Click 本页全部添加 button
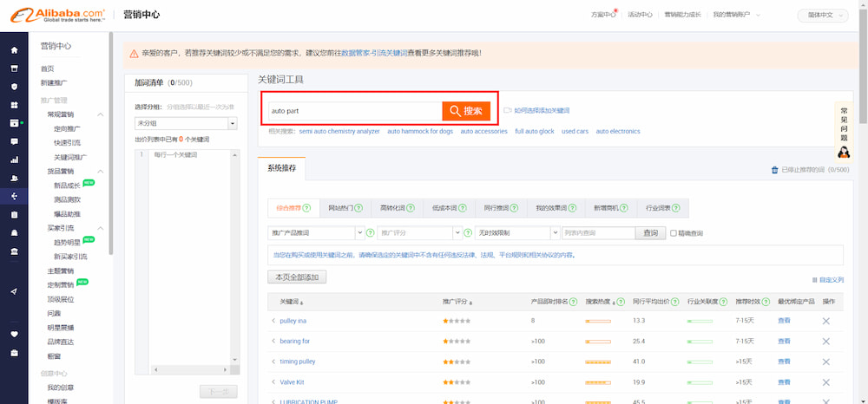Image resolution: width=868 pixels, height=404 pixels. (x=297, y=277)
